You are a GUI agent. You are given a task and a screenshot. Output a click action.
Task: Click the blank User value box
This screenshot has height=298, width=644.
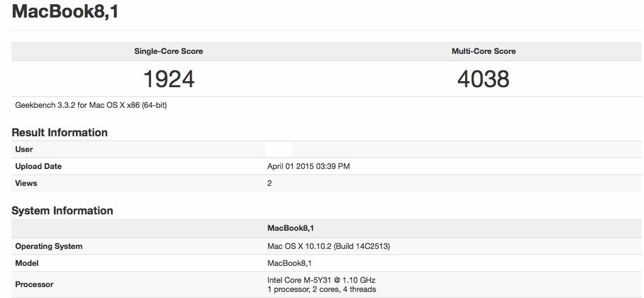tap(278, 150)
